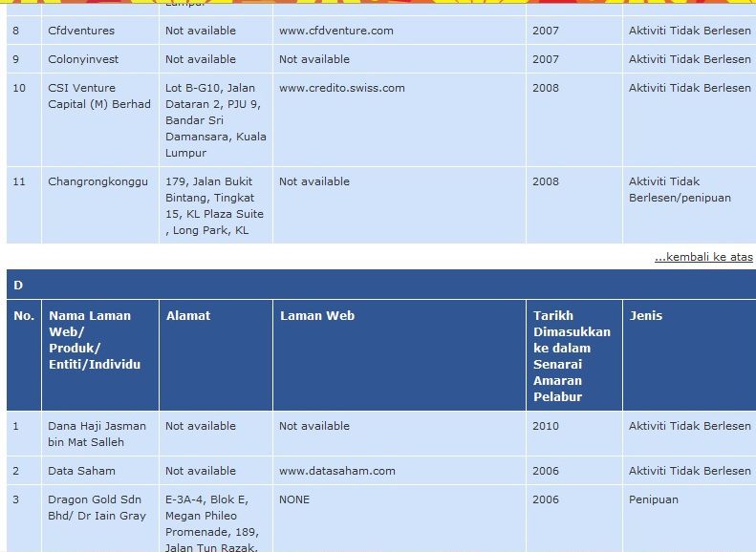756x552 pixels.
Task: Click 'CSI Venture Capital (M) Berhad' name
Action: pyautogui.click(x=99, y=96)
